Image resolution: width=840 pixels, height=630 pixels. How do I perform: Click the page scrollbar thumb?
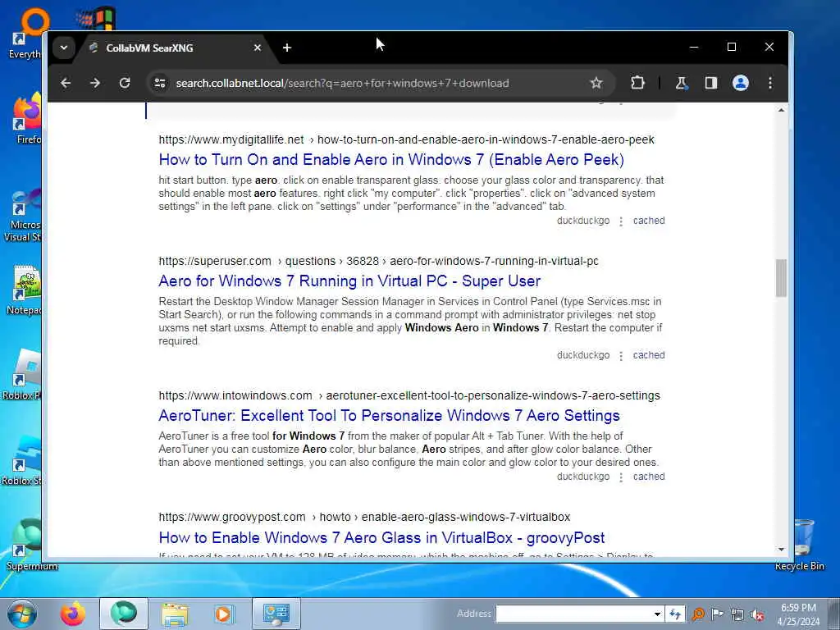click(x=781, y=278)
